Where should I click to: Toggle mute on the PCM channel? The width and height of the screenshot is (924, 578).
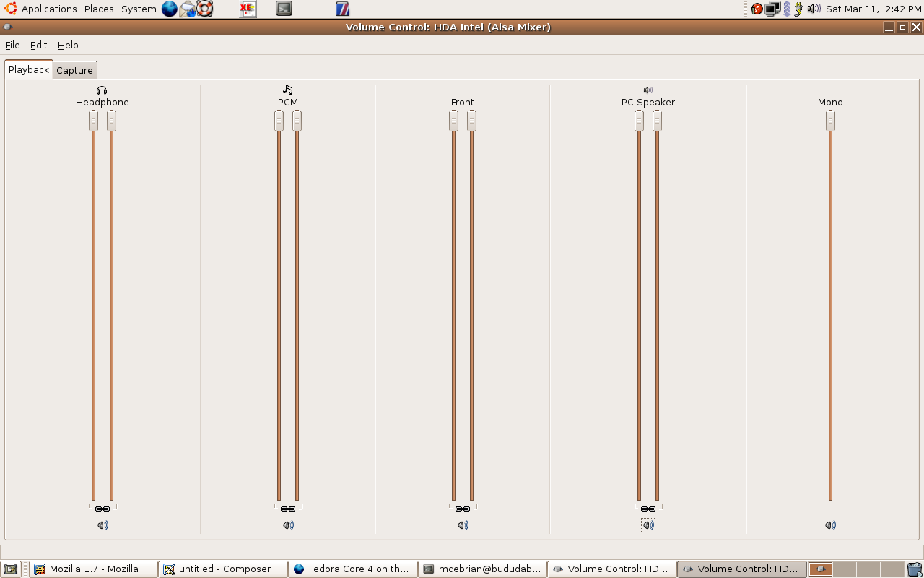click(x=288, y=525)
